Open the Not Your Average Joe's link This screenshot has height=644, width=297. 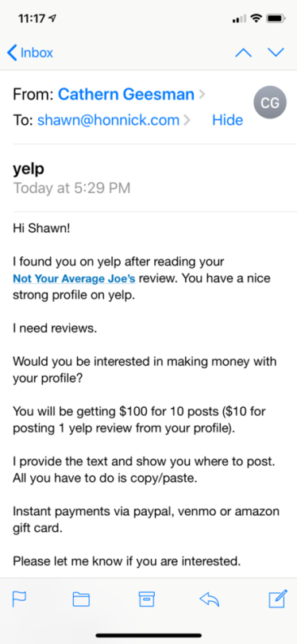pyautogui.click(x=74, y=279)
